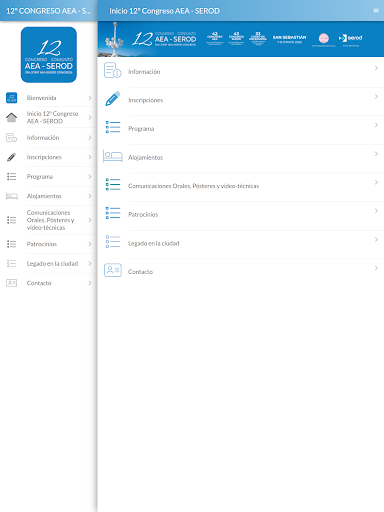Select the Bienvenida logo icon in sidebar
This screenshot has width=384, height=512.
11,98
